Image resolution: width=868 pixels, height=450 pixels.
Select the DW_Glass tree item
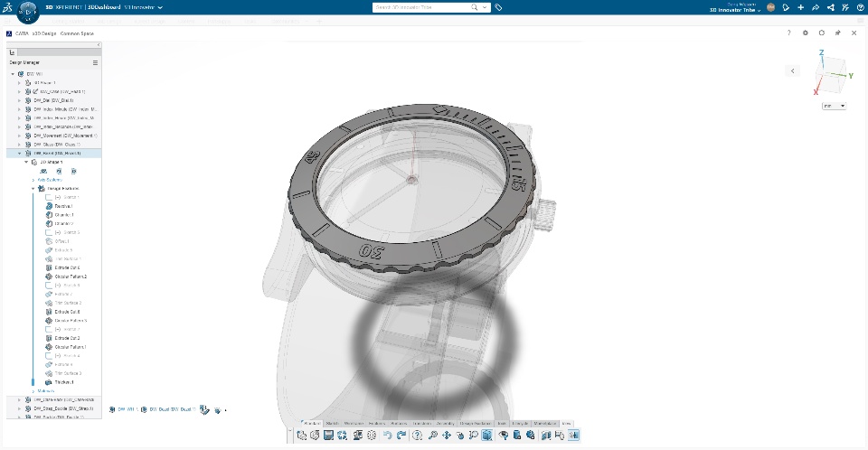[57, 145]
